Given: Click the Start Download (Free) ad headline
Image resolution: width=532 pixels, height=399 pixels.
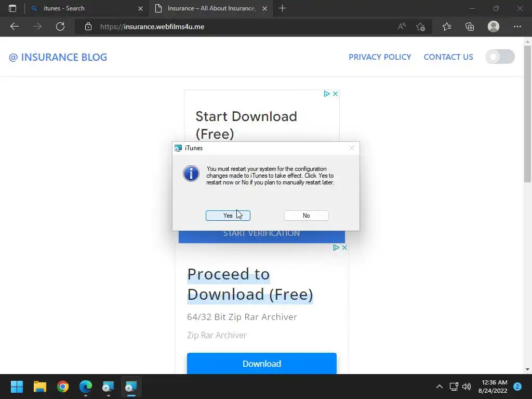Looking at the screenshot, I should pyautogui.click(x=246, y=125).
